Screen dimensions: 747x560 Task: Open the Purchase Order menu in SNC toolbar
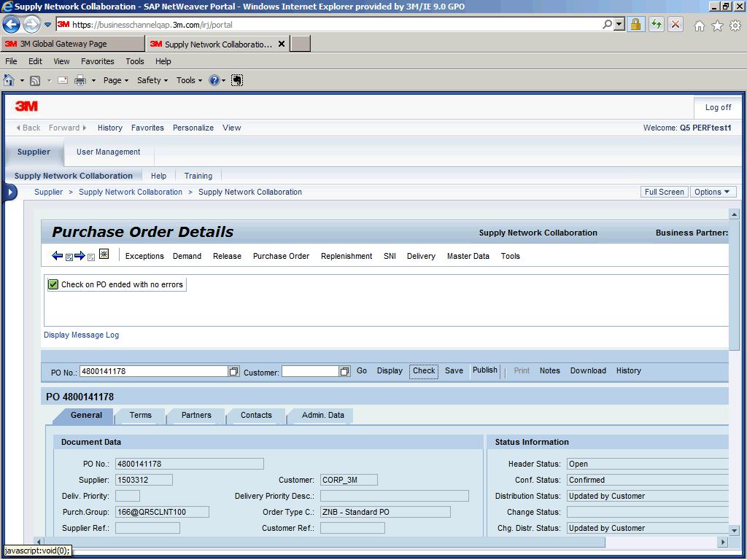tap(281, 256)
